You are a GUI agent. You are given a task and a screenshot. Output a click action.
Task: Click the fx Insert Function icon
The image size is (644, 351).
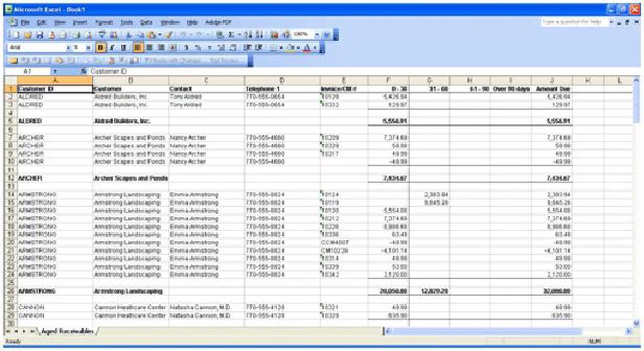84,72
